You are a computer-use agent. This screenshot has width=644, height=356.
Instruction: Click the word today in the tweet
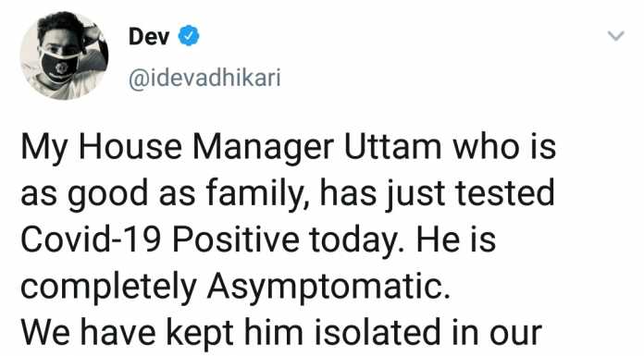(357, 242)
